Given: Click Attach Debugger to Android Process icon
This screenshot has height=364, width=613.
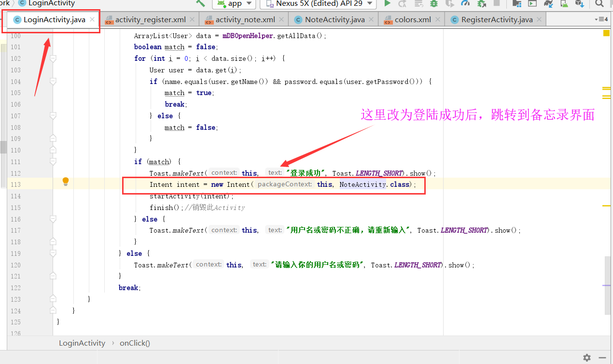Looking at the screenshot, I should click(481, 3).
